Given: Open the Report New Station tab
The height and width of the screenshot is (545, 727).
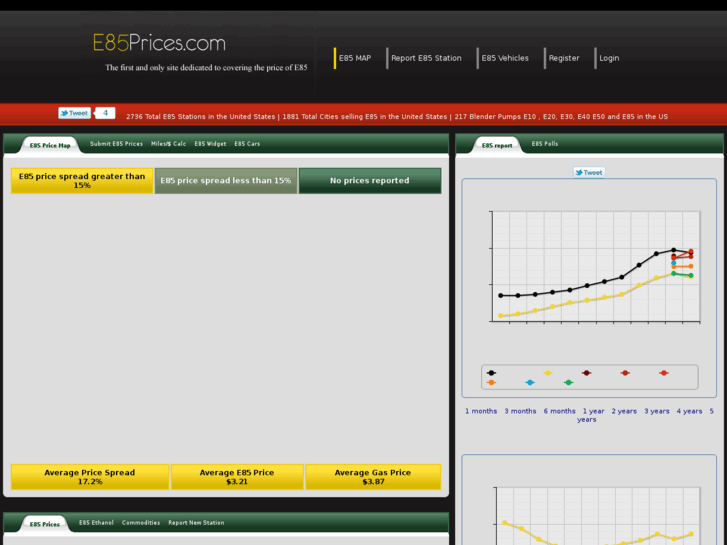Looking at the screenshot, I should point(196,523).
